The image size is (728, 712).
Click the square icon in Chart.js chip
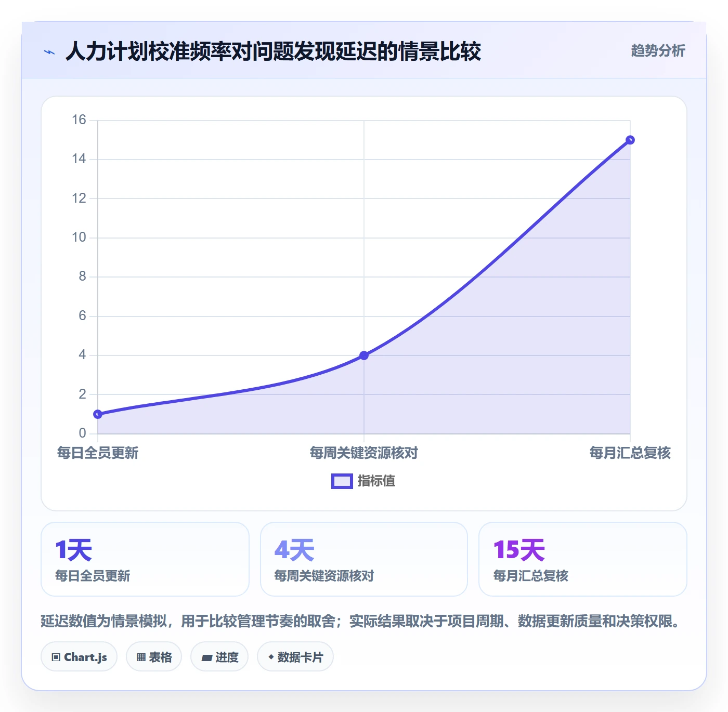56,657
